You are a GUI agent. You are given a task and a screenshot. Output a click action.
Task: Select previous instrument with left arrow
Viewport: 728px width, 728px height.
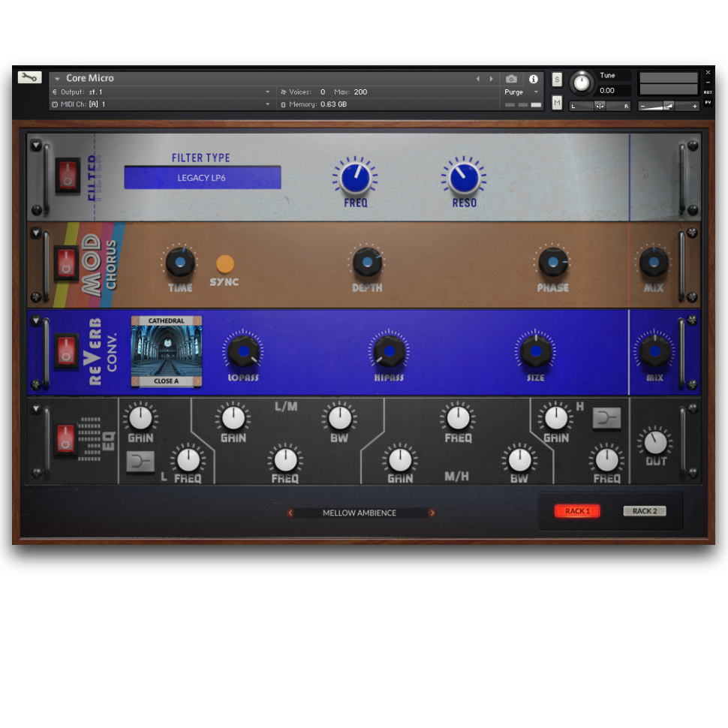point(478,79)
